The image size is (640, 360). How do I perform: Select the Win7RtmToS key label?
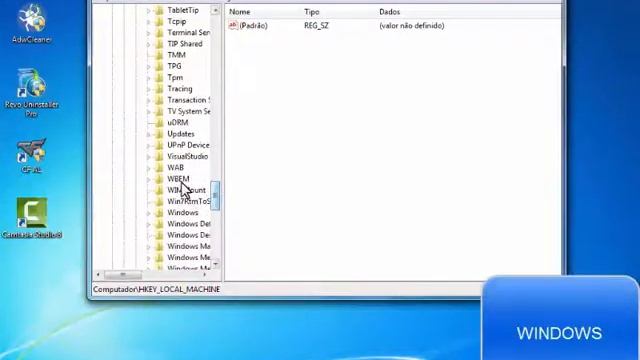coord(189,201)
